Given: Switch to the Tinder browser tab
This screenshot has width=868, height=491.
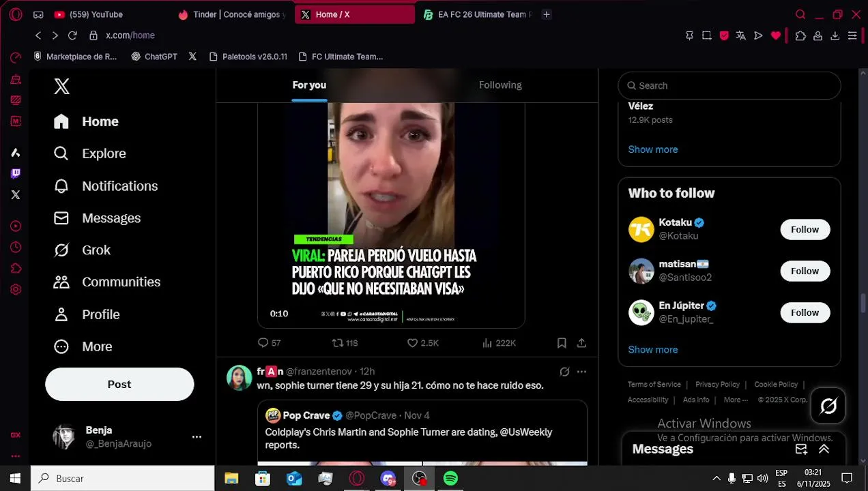Looking at the screenshot, I should point(232,14).
